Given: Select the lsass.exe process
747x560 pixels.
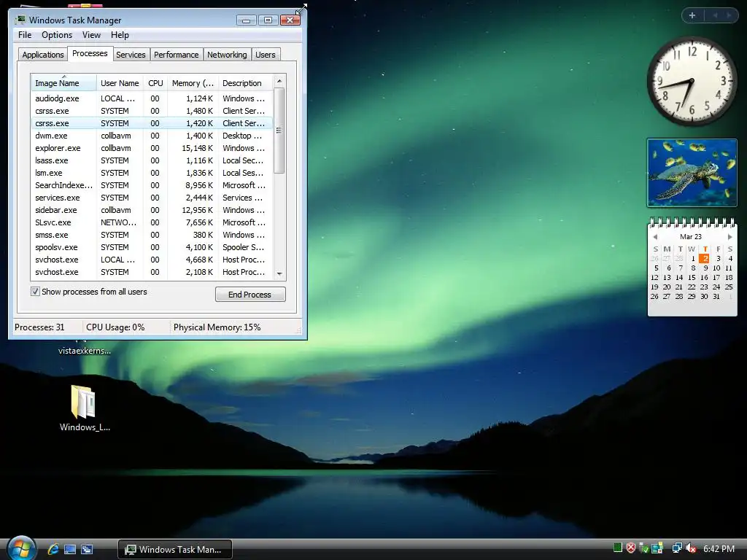Looking at the screenshot, I should point(152,160).
